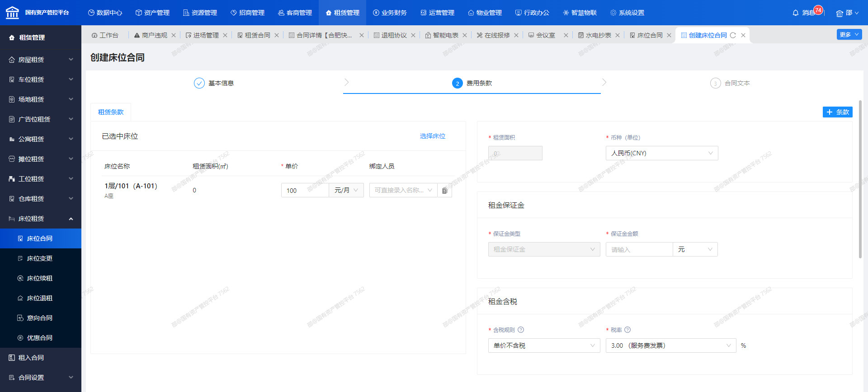The height and width of the screenshot is (392, 868).
Task: Expand the 车位租赁 sidebar group
Action: click(41, 79)
